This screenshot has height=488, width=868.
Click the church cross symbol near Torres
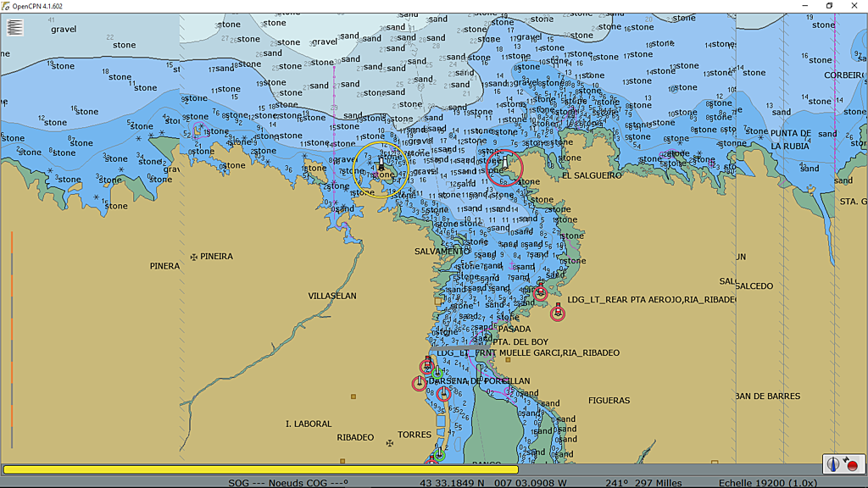tap(390, 442)
